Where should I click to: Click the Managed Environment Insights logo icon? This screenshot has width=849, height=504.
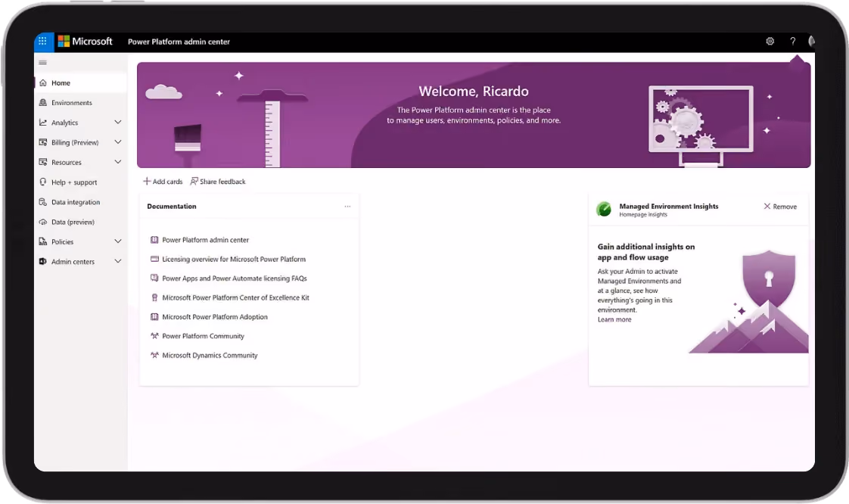click(604, 209)
